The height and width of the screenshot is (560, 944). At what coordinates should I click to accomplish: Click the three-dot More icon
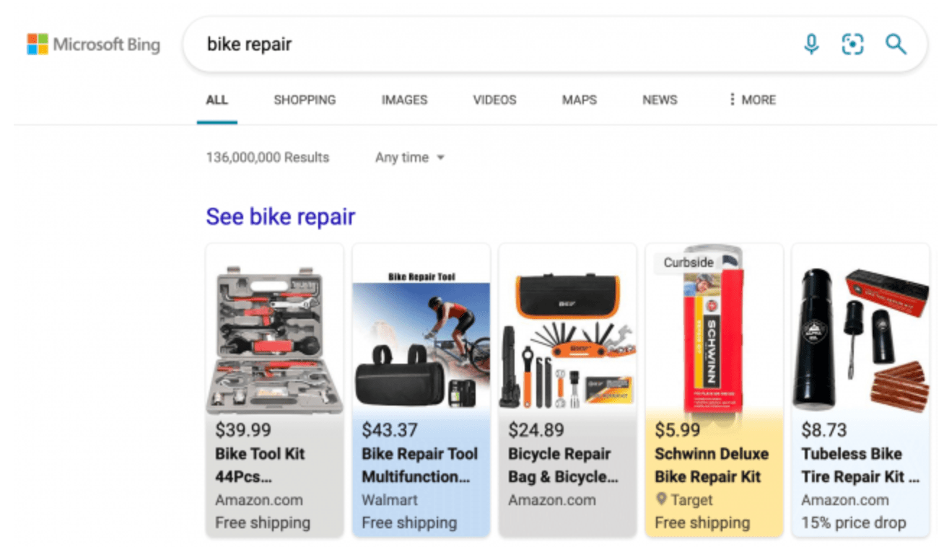coord(732,100)
